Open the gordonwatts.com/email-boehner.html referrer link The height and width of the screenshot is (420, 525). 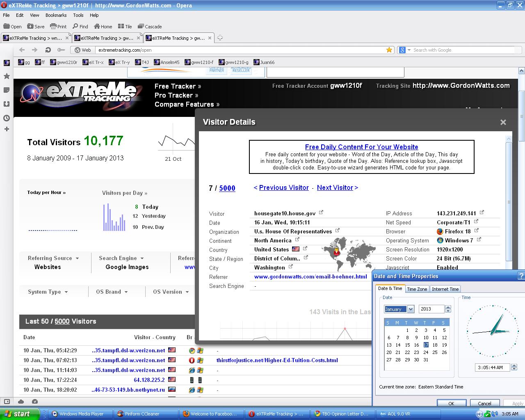pos(310,276)
